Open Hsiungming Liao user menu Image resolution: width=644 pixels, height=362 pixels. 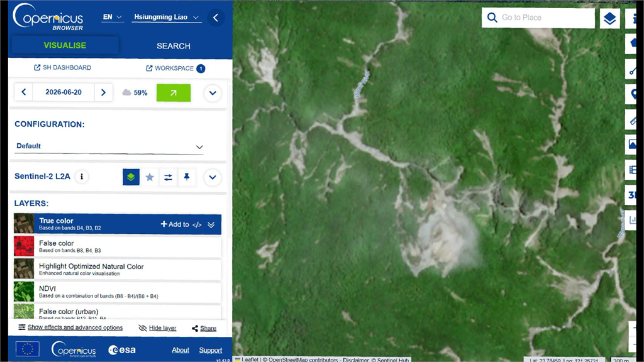[166, 17]
